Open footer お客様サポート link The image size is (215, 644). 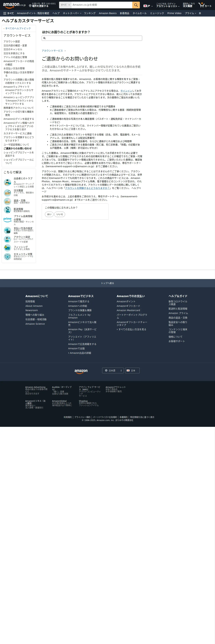pos(177,341)
